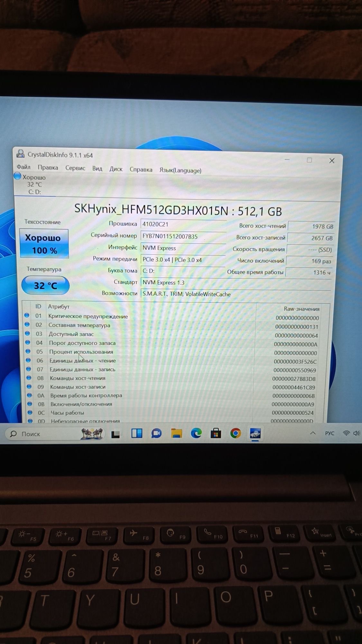Click the Атрибут column header
The image size is (362, 644).
point(59,307)
